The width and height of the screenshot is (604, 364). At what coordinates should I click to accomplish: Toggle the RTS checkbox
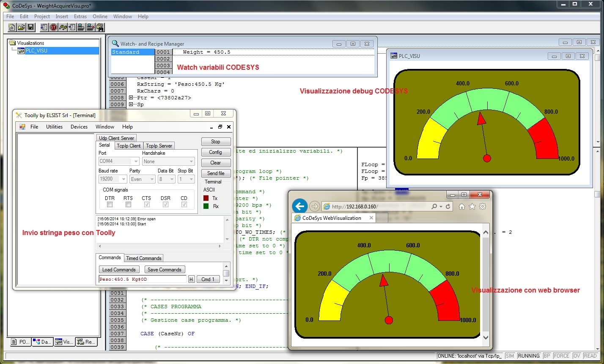click(128, 205)
